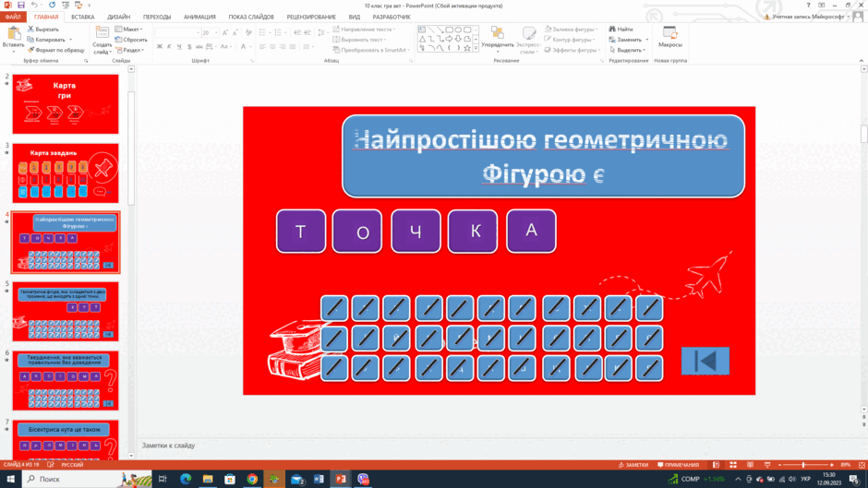Redo the action using the circular arrow icon
868x488 pixels.
click(52, 5)
